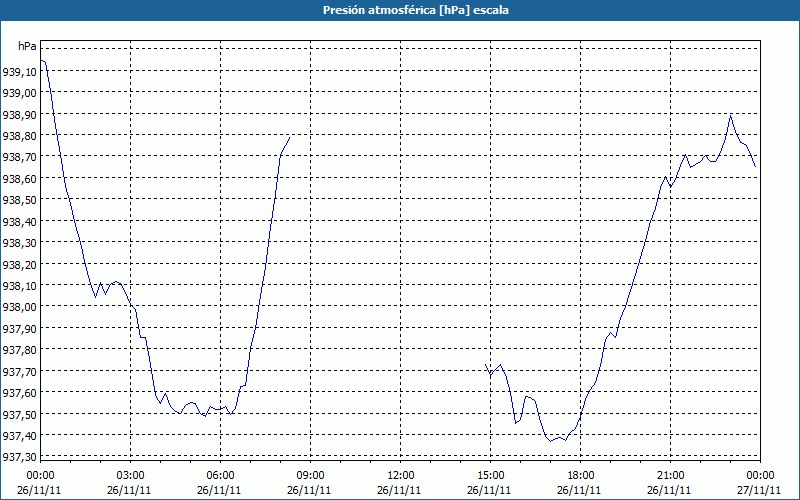Click the 938,30 axis label
The width and height of the screenshot is (800, 500).
click(x=19, y=243)
